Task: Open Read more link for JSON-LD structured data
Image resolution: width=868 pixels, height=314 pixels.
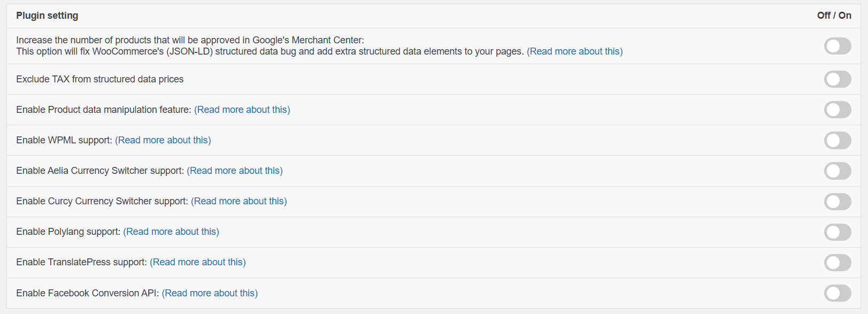Action: click(x=574, y=51)
